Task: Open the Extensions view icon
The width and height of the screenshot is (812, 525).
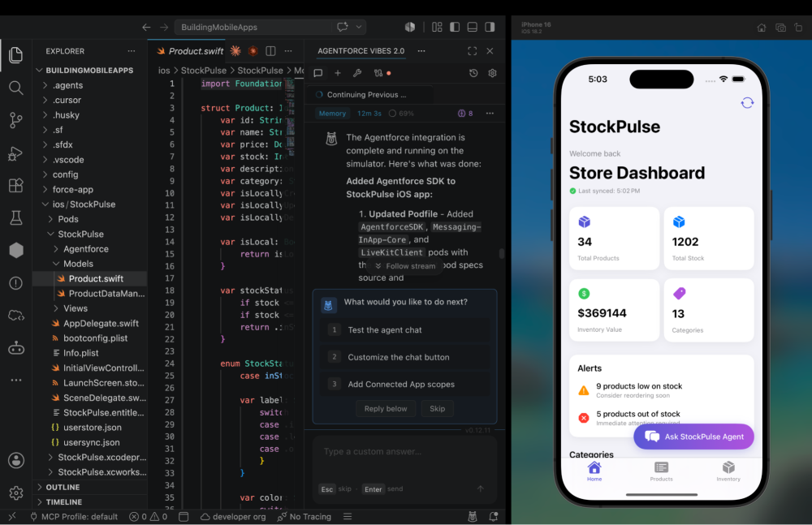Action: [16, 185]
